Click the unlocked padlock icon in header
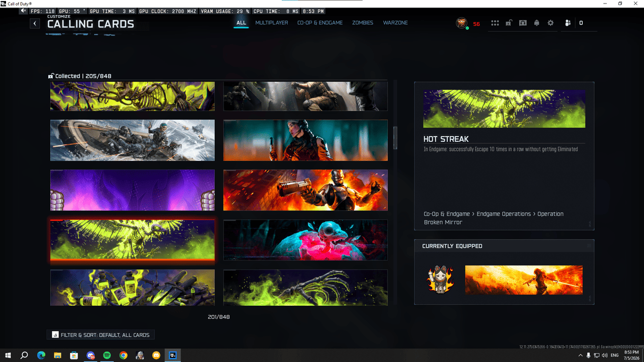This screenshot has width=644, height=362. (509, 23)
